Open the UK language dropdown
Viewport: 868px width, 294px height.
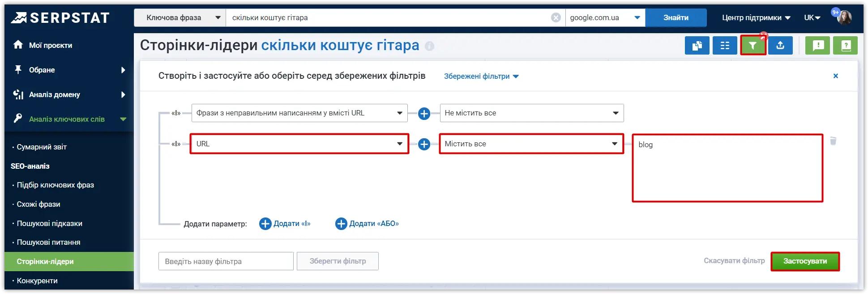click(812, 17)
